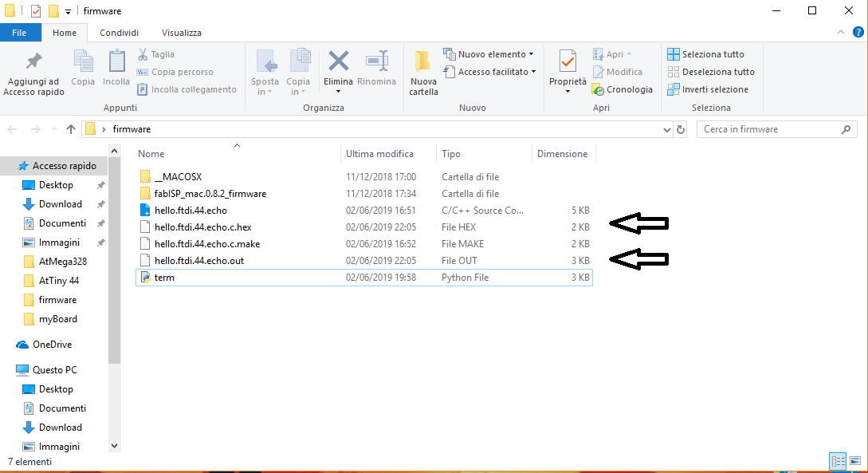
Task: Sort by Dimensione column header
Action: (564, 154)
